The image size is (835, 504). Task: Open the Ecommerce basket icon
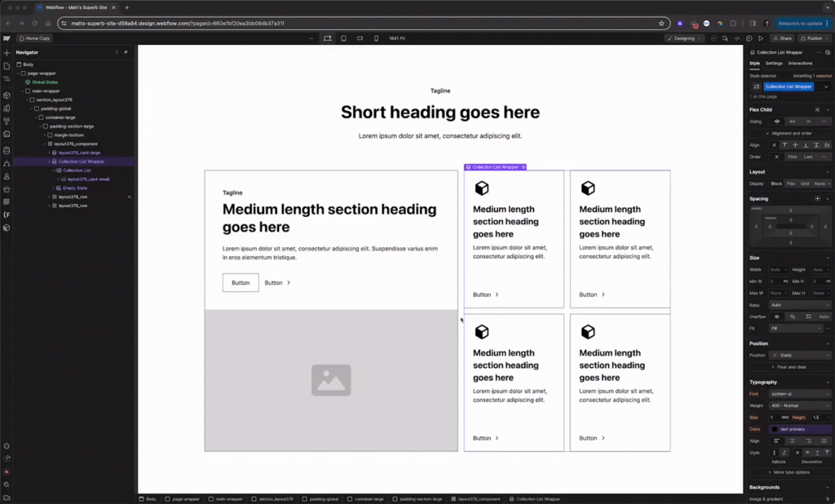[x=7, y=189]
